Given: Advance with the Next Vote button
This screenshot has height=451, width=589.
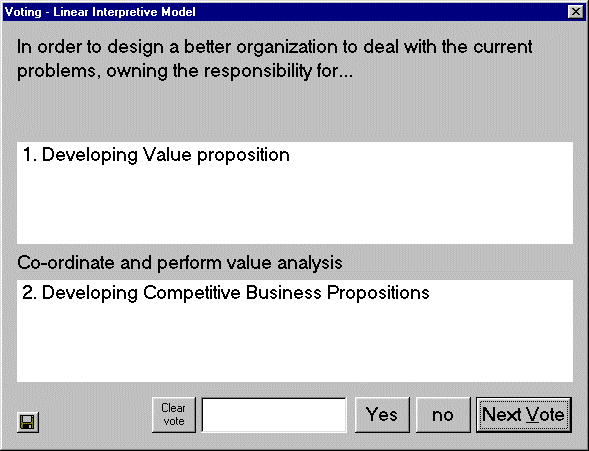Looking at the screenshot, I should click(524, 415).
